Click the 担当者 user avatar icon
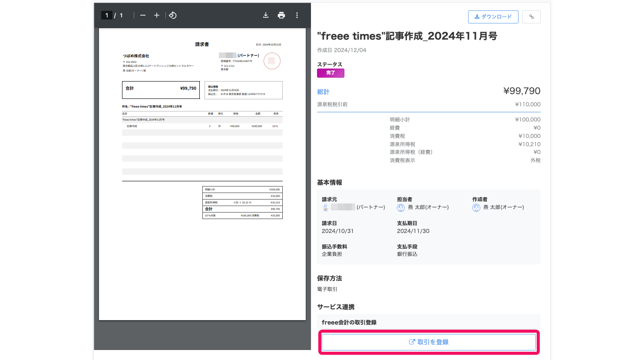The width and height of the screenshot is (644, 360). (401, 208)
